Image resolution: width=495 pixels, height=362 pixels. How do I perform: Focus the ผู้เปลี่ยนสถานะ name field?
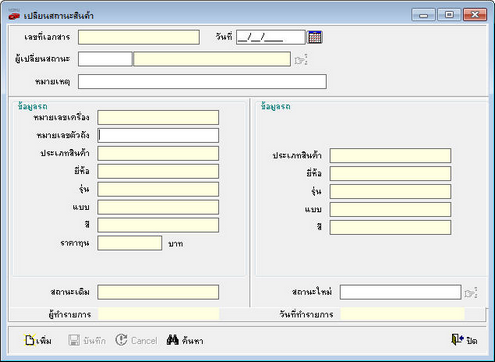coord(212,59)
